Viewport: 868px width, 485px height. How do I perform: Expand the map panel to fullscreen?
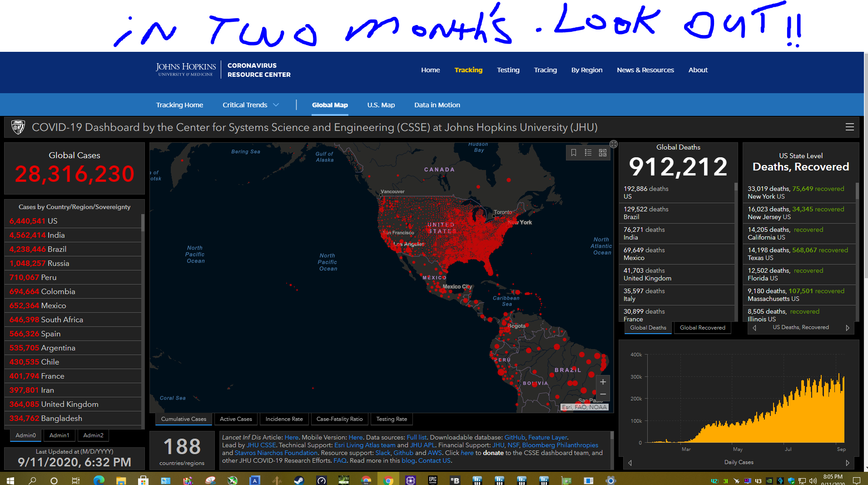[x=614, y=144]
